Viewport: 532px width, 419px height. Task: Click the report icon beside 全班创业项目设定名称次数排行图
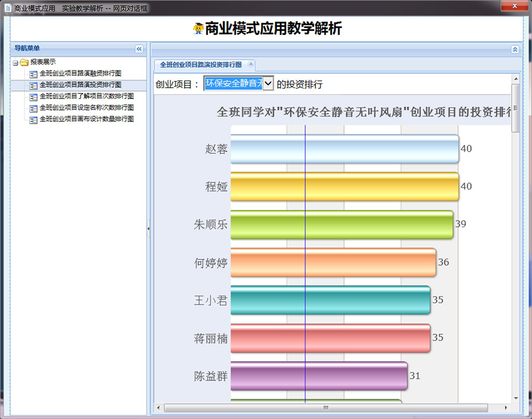(34, 108)
